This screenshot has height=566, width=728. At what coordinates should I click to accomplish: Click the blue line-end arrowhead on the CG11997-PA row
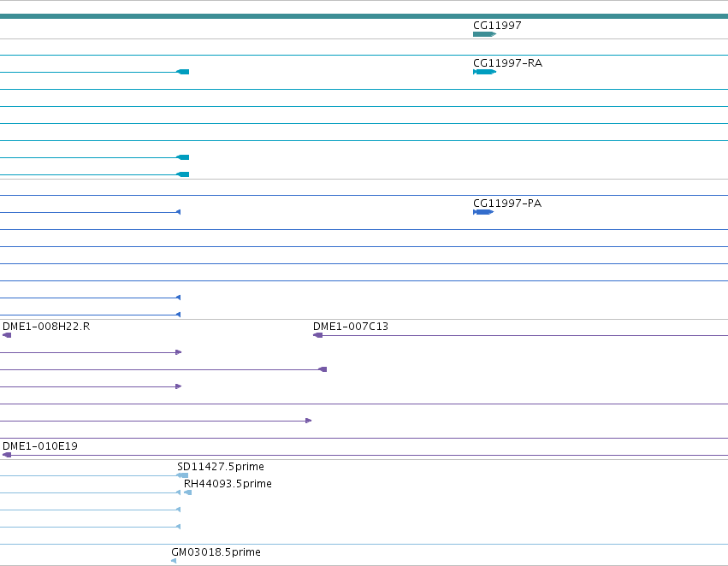click(x=178, y=212)
